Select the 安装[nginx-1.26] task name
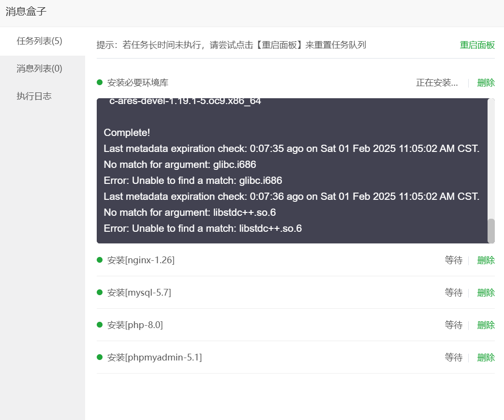 click(x=141, y=260)
